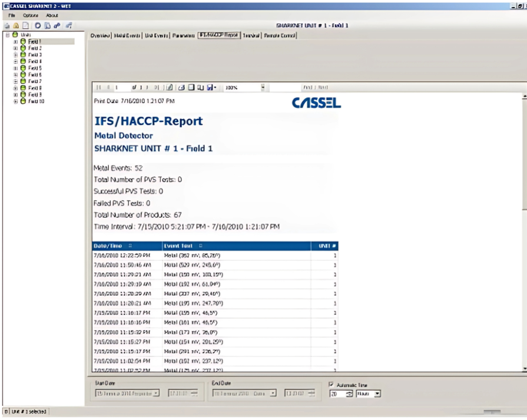The width and height of the screenshot is (527, 420).
Task: Click the green icon beside Field 8
Action: pos(23,88)
